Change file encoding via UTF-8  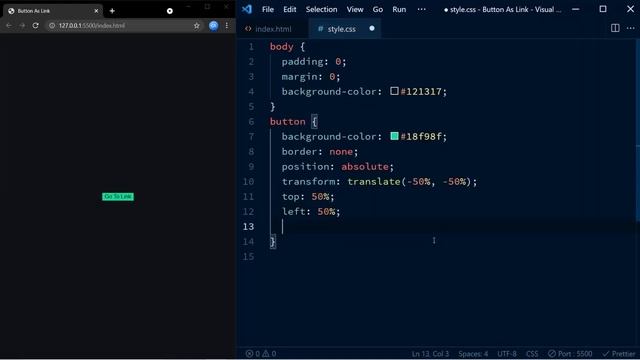(x=507, y=353)
